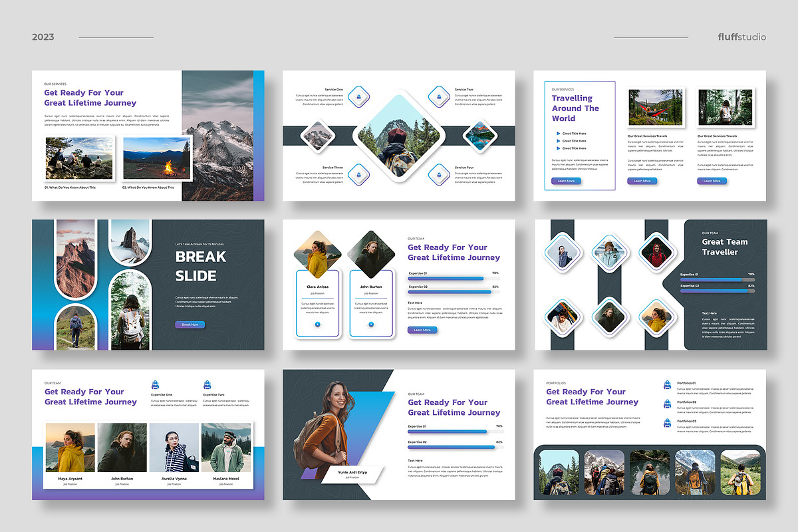798x532 pixels.
Task: Click the Yunie Ardi Erlyy name tag
Action: click(x=353, y=474)
